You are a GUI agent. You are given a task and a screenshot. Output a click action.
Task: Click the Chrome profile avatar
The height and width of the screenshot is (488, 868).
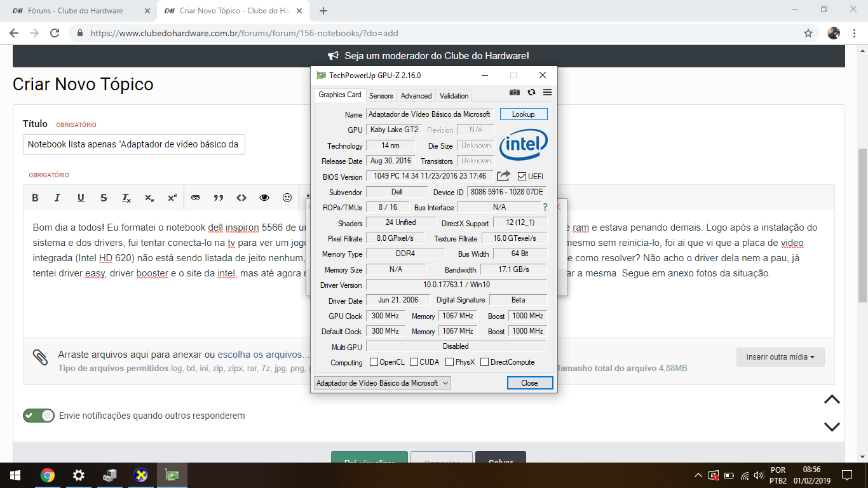point(834,33)
